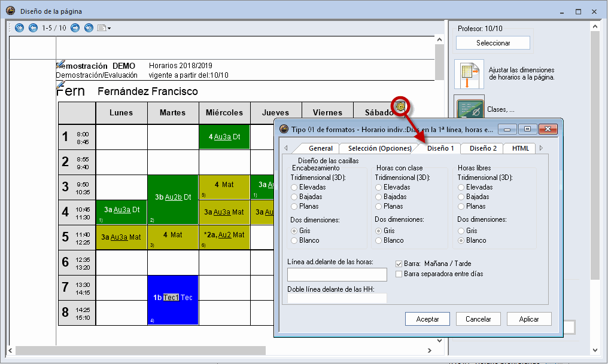The height and width of the screenshot is (364, 608).
Task: Go to previous page arrow
Action: 34,28
